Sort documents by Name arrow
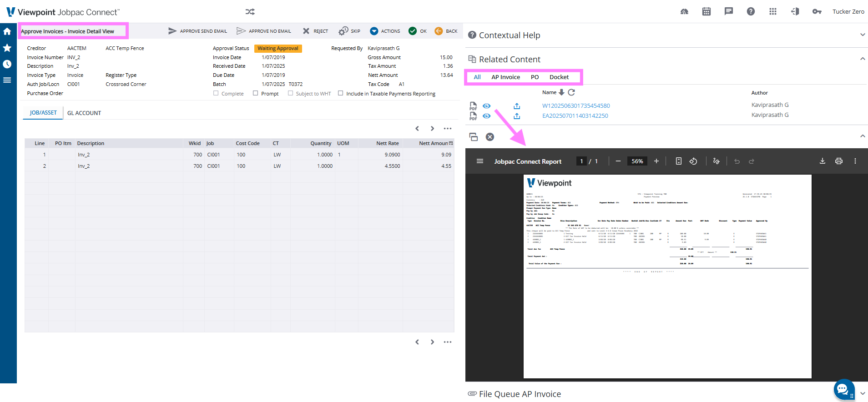868x402 pixels. click(561, 92)
